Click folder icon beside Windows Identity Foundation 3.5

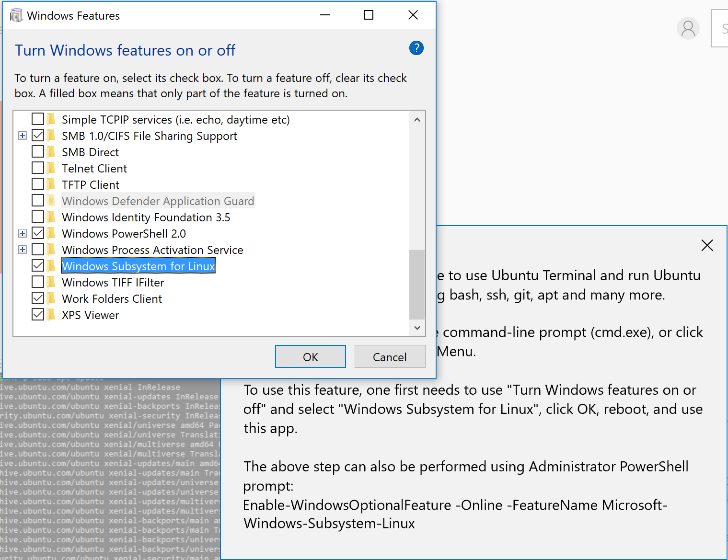51,217
